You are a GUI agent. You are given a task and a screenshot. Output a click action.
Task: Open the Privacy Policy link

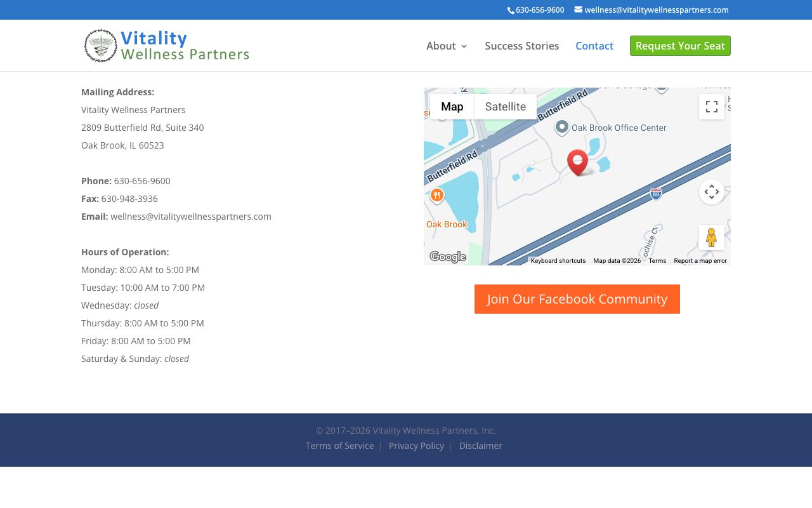tap(416, 445)
